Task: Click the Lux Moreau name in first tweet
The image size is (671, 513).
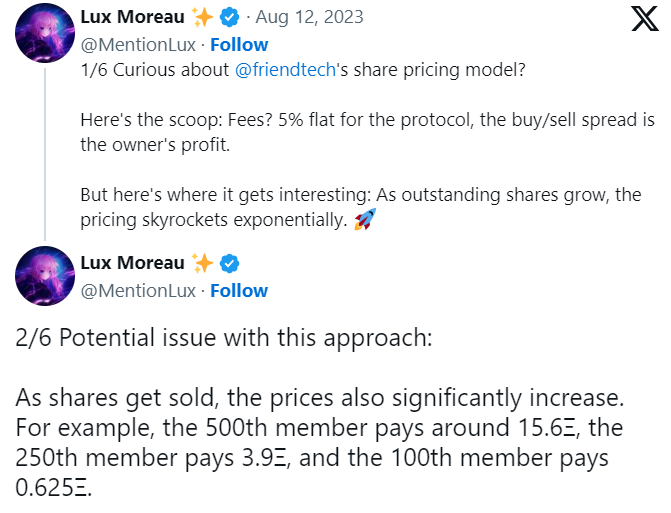Action: 133,17
